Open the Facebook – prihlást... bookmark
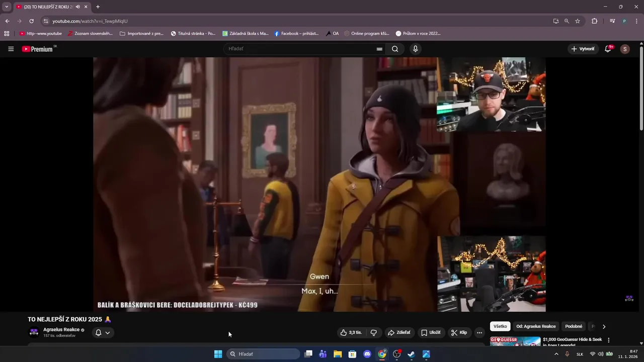Image resolution: width=644 pixels, height=362 pixels. tap(296, 34)
